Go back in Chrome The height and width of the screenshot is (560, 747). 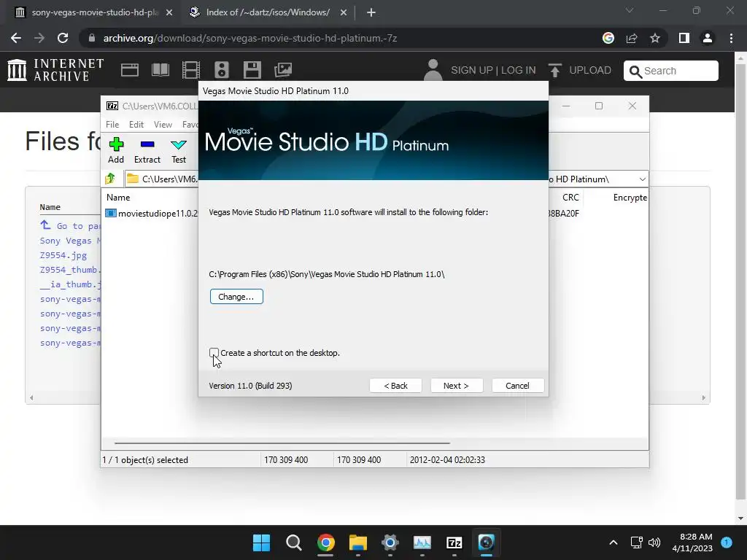pyautogui.click(x=16, y=38)
